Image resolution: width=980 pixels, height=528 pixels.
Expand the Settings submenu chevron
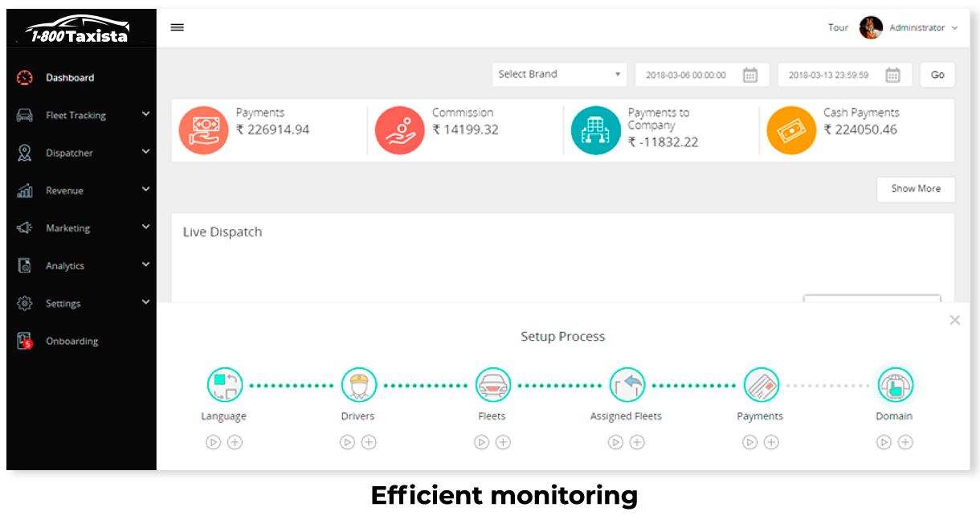145,301
